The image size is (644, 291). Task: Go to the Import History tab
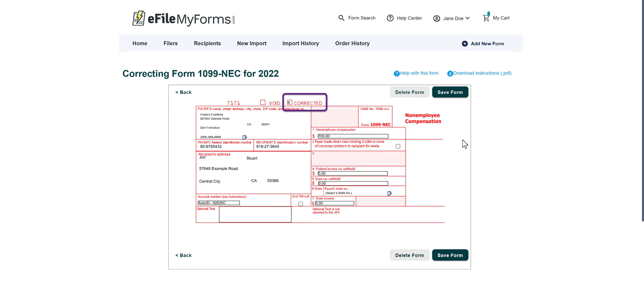point(301,43)
